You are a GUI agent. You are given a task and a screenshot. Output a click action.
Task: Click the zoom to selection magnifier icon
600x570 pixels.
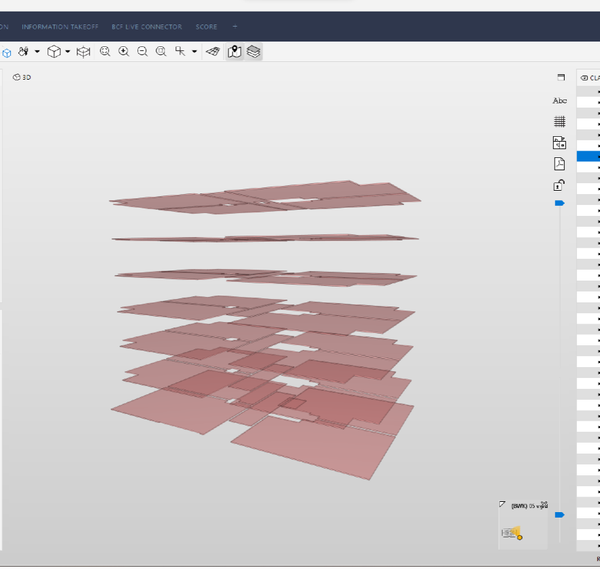pos(161,52)
